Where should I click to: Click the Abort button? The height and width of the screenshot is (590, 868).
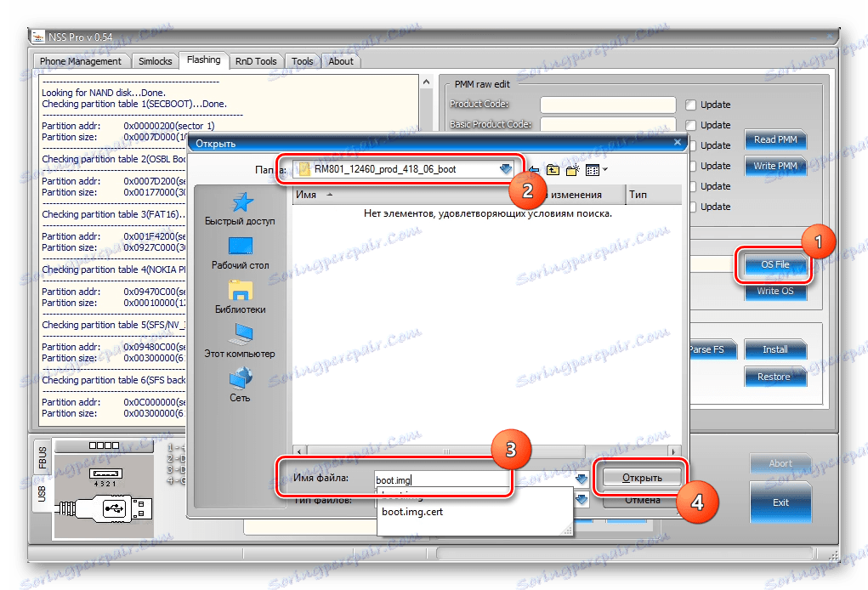(780, 463)
